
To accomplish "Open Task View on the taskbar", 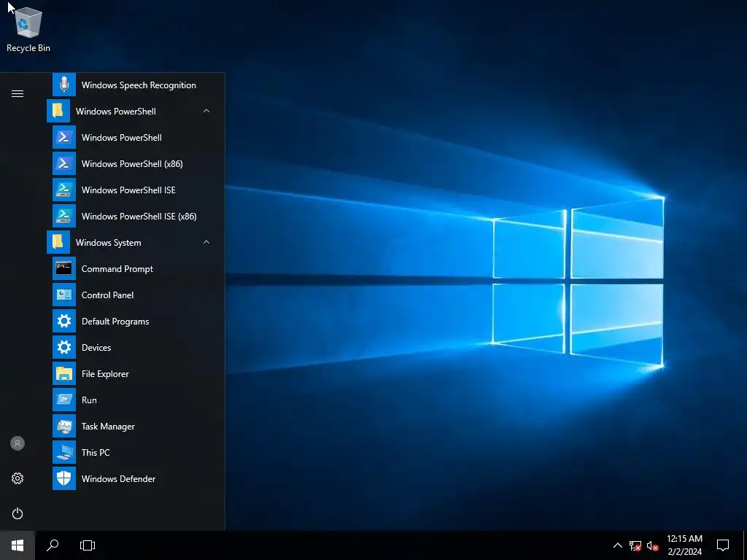I will [x=88, y=545].
